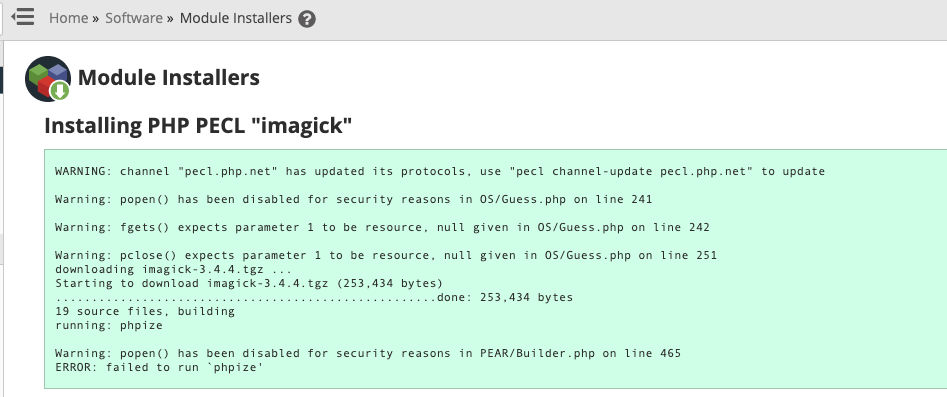Click the done: 253,434 bytes progress line
The image size is (947, 397).
click(314, 297)
